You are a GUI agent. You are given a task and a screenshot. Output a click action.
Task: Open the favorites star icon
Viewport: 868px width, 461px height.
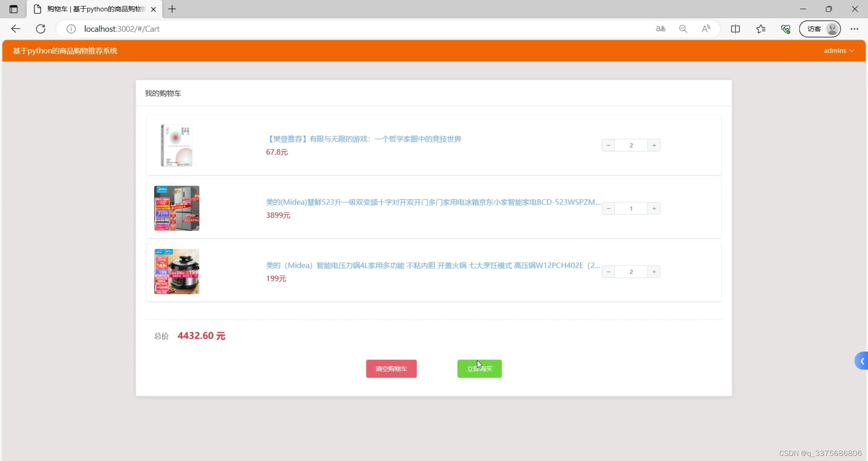(x=760, y=29)
